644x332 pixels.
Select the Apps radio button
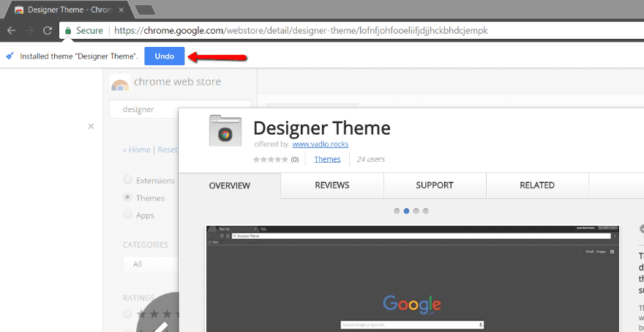click(x=128, y=215)
